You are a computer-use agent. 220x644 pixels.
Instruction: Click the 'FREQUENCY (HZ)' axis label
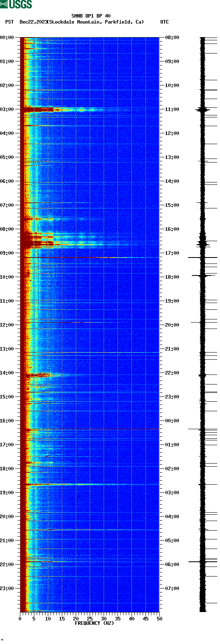pyautogui.click(x=94, y=623)
